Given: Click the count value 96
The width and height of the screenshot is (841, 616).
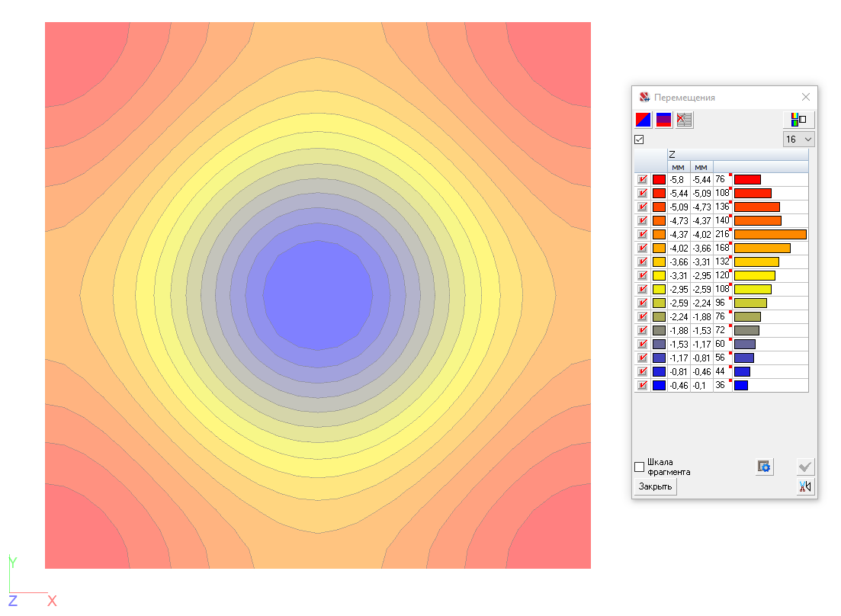Looking at the screenshot, I should click(x=720, y=303).
